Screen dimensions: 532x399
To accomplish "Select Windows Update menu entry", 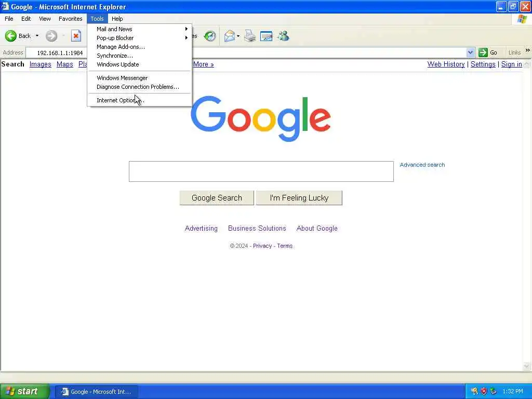I will pyautogui.click(x=139, y=64).
